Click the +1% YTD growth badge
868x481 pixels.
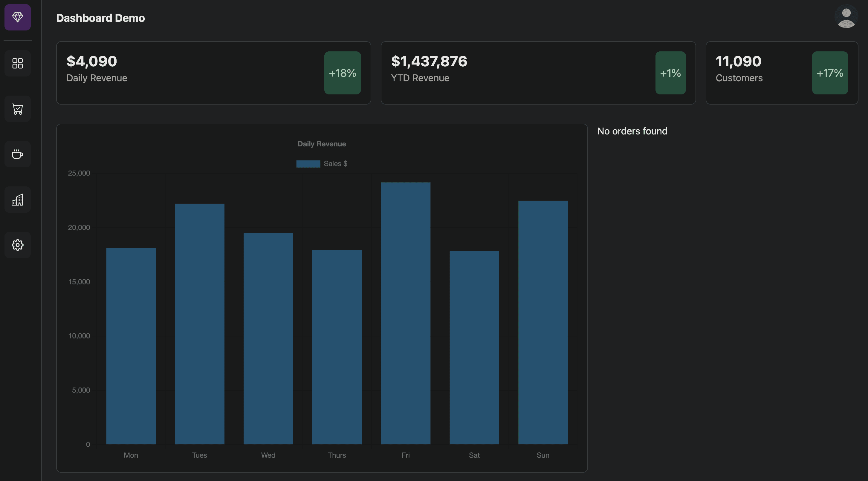point(670,73)
